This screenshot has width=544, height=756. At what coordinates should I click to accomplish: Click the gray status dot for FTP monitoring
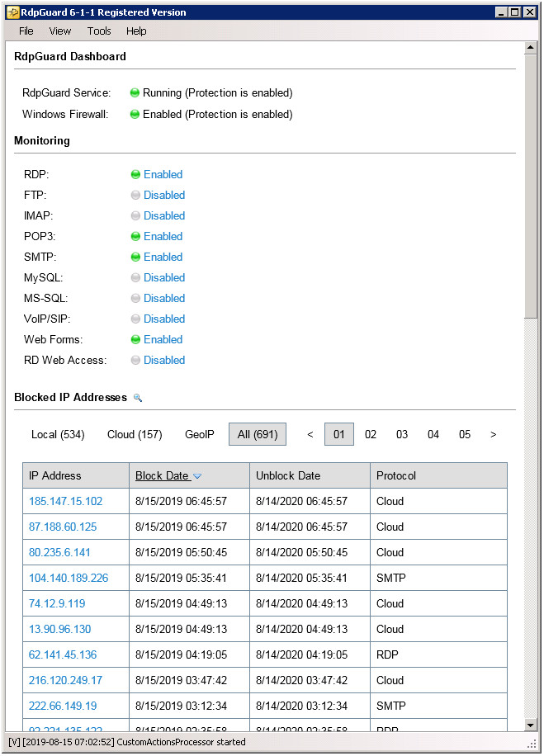pyautogui.click(x=135, y=196)
